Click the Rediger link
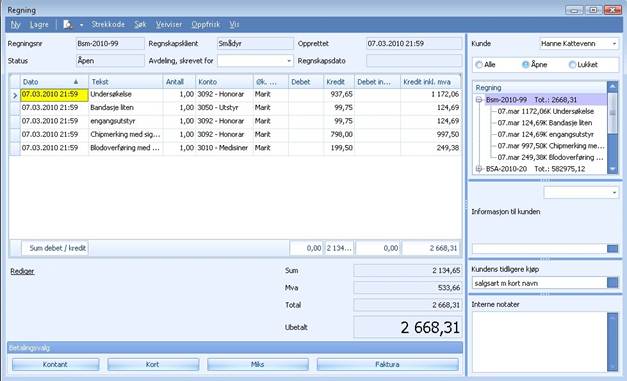The width and height of the screenshot is (627, 381). click(22, 271)
